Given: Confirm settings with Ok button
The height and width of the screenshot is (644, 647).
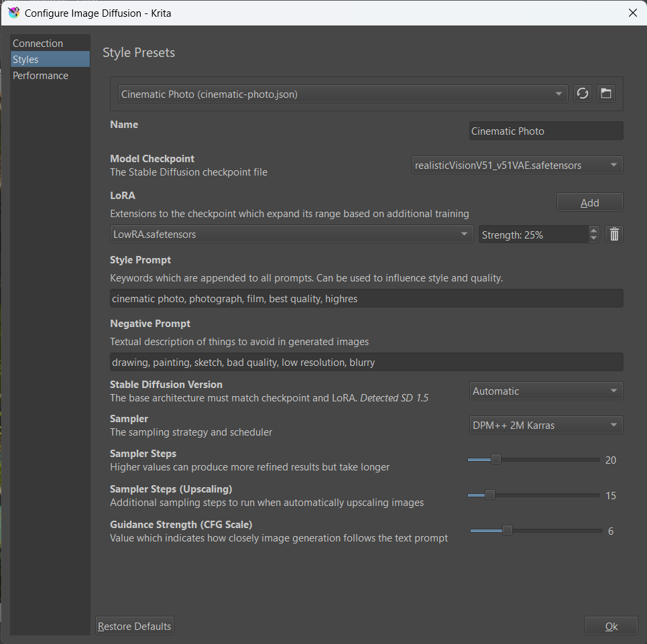Looking at the screenshot, I should (x=611, y=626).
